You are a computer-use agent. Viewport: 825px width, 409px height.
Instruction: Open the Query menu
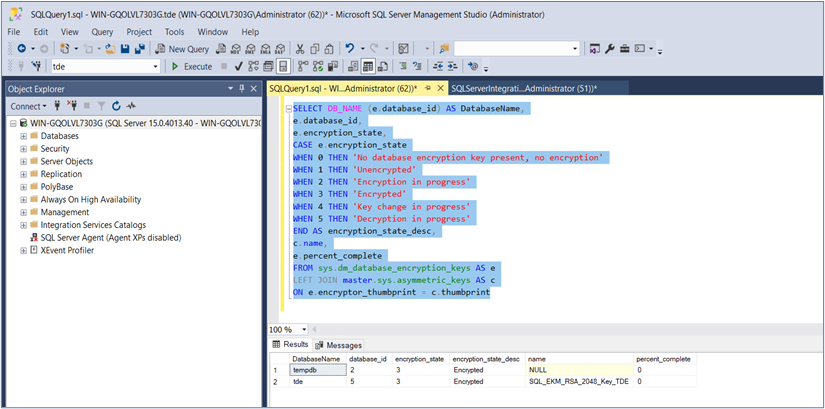click(102, 32)
